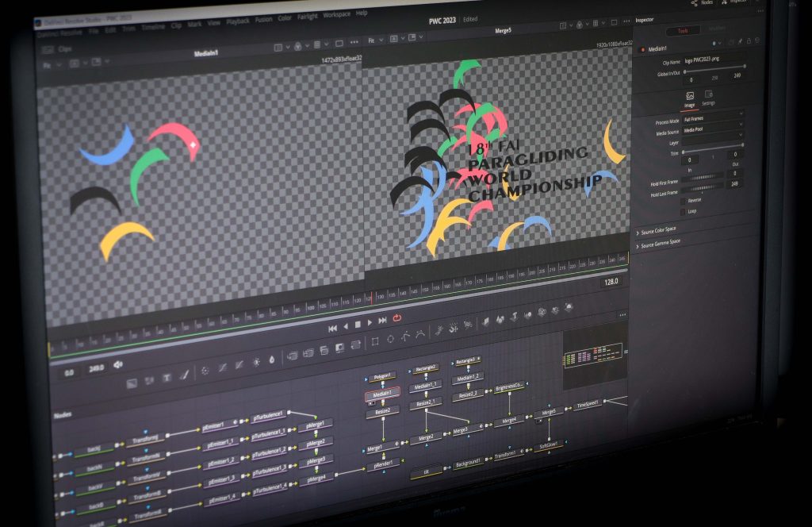The height and width of the screenshot is (527, 812).
Task: Add a Matte Control tool from toolbar
Action: point(339,348)
